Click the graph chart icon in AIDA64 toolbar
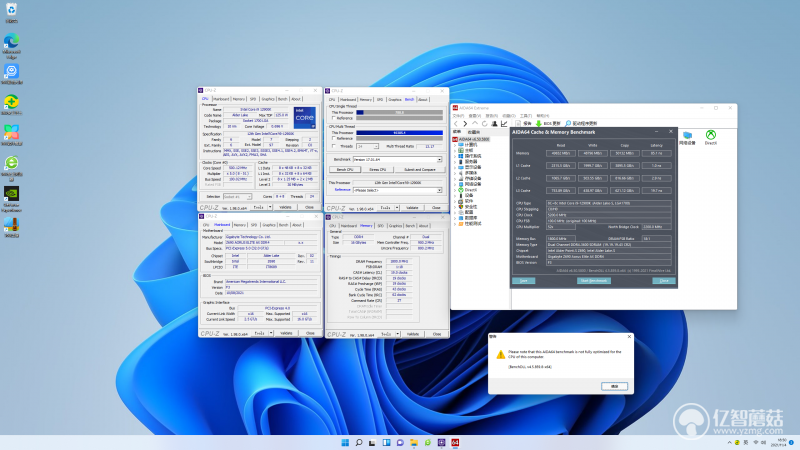Screen dimensions: 800x450 coord(504,123)
